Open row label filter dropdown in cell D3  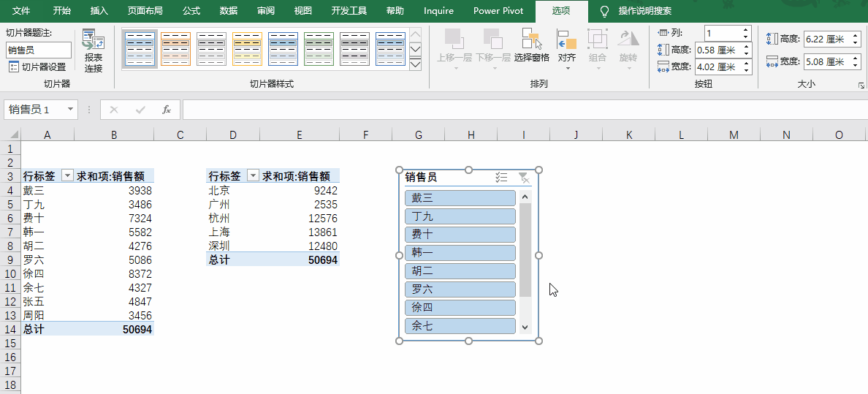[x=252, y=176]
